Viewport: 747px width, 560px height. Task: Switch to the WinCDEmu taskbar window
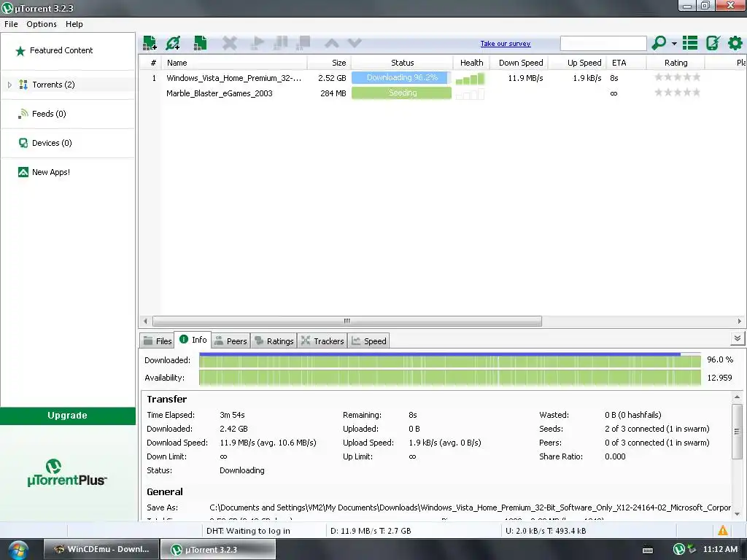[x=101, y=549]
